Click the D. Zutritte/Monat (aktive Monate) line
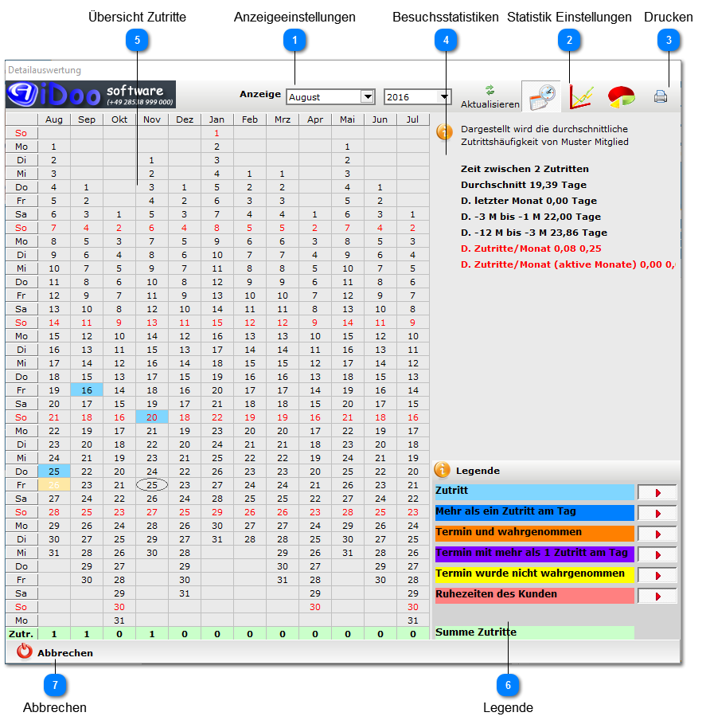The height and width of the screenshot is (728, 706). tap(568, 264)
